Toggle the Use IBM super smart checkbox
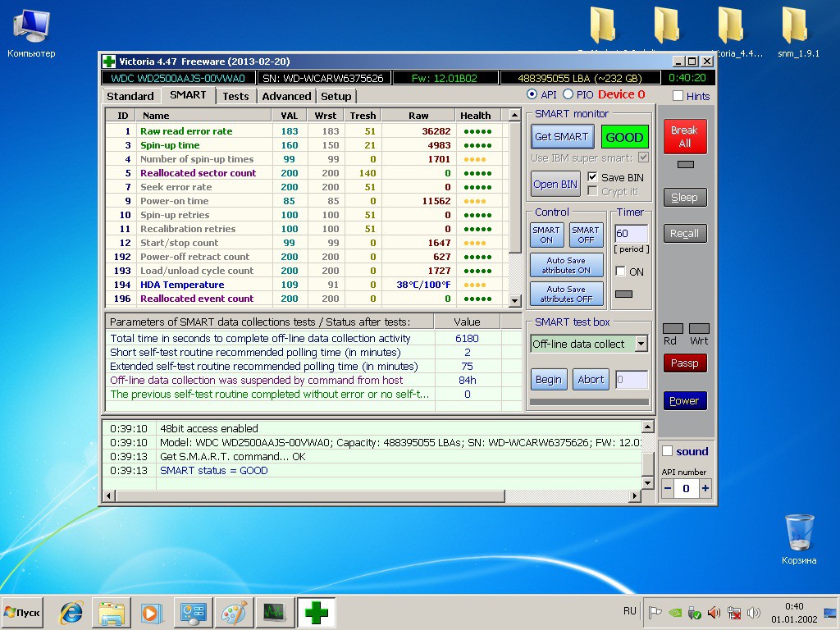This screenshot has width=840, height=630. 643,157
